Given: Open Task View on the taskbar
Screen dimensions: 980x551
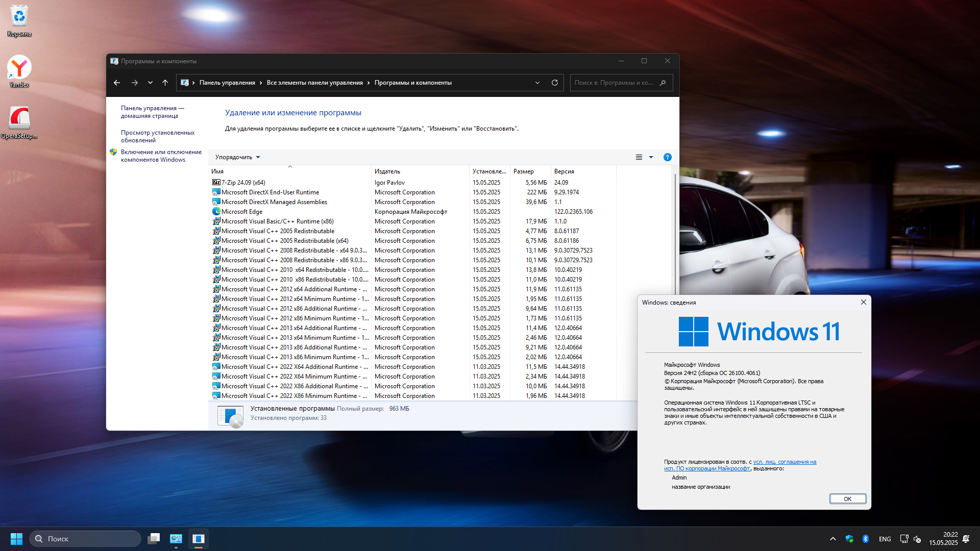Looking at the screenshot, I should tap(154, 539).
